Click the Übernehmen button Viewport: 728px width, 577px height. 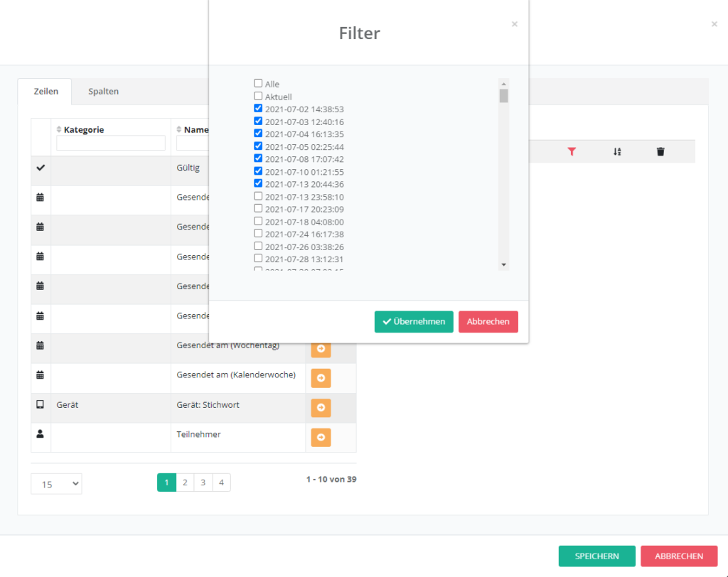pyautogui.click(x=414, y=321)
